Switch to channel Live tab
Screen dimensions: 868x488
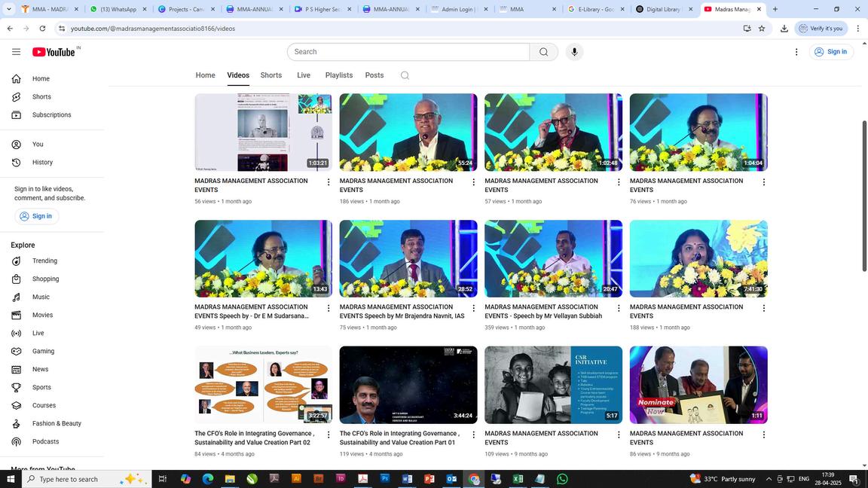point(304,75)
